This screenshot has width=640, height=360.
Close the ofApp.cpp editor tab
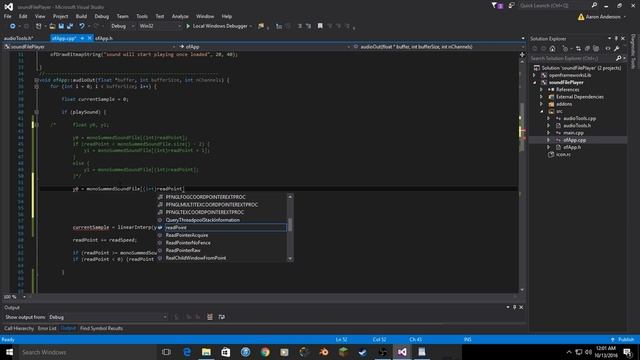pos(90,38)
